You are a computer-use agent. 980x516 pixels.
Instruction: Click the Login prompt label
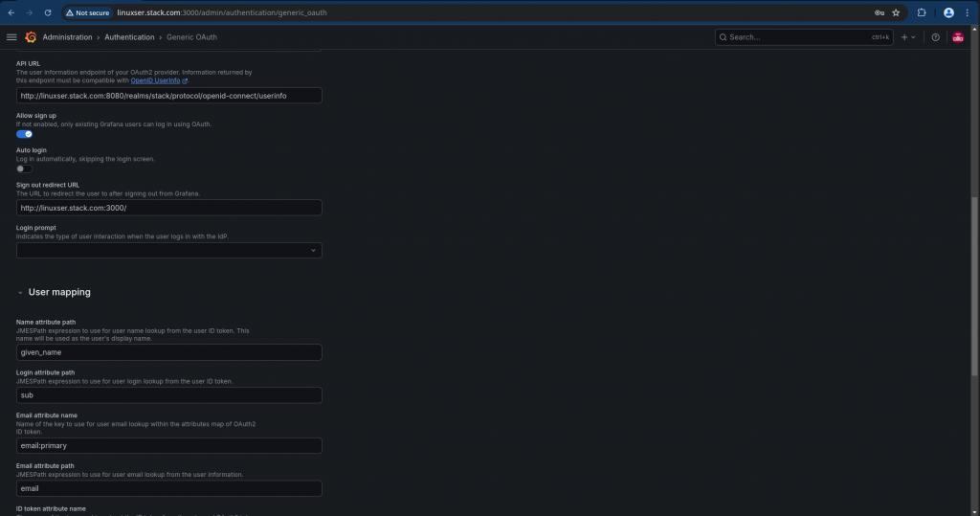coord(36,228)
